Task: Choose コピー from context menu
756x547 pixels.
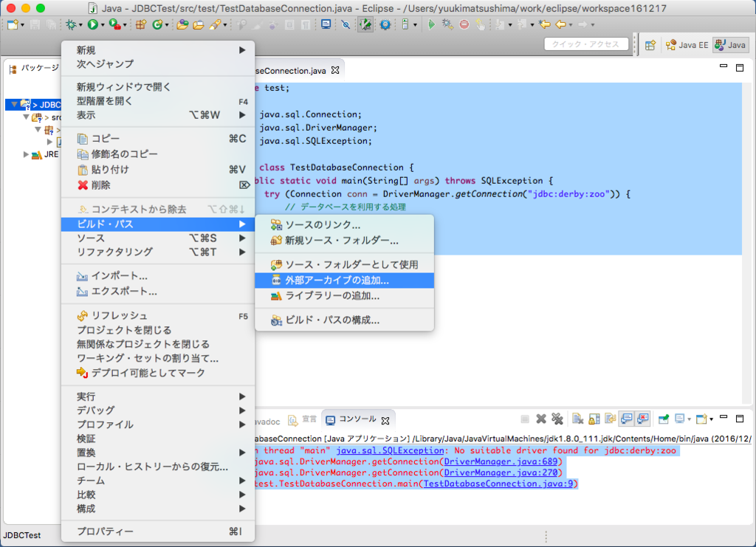Action: point(158,139)
